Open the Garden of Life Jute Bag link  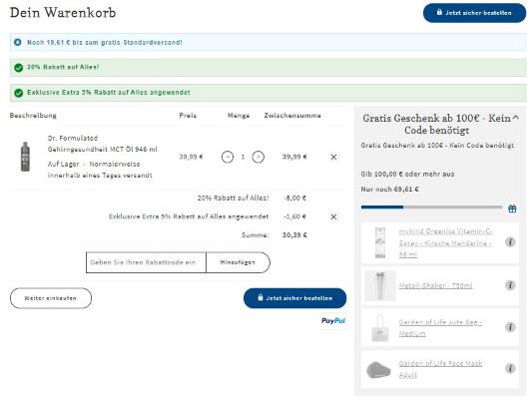point(440,328)
